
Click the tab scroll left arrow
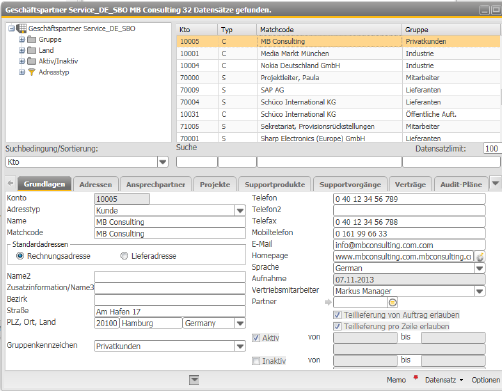10,183
